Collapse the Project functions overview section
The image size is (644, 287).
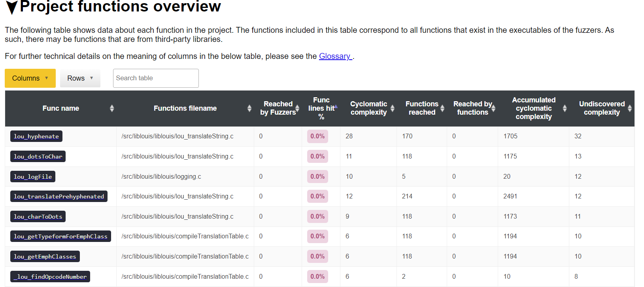tap(12, 7)
